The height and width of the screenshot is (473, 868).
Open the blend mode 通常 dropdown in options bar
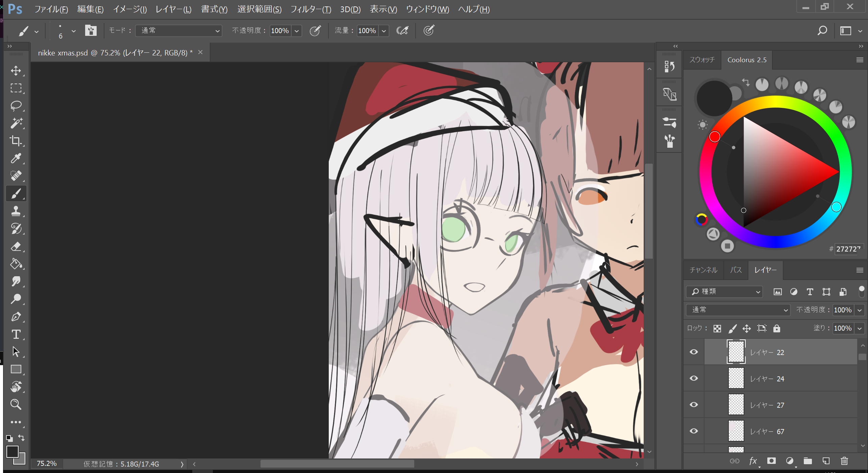(x=178, y=30)
